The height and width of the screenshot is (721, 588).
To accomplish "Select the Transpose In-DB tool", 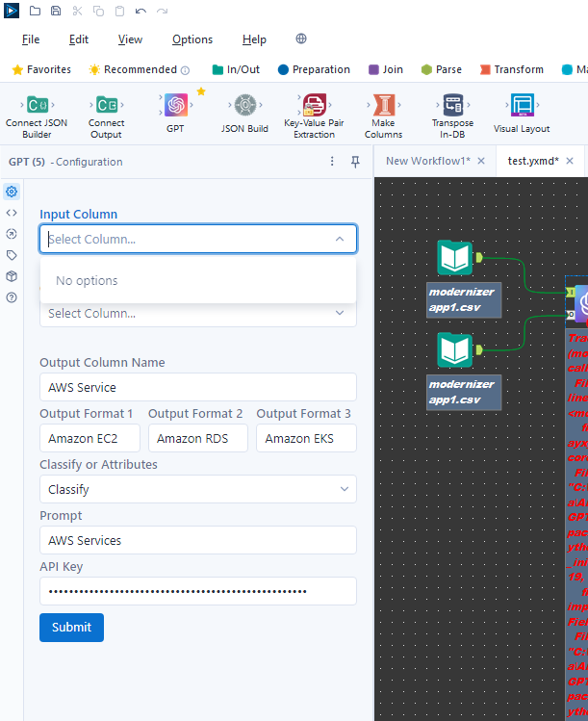I will pyautogui.click(x=453, y=116).
